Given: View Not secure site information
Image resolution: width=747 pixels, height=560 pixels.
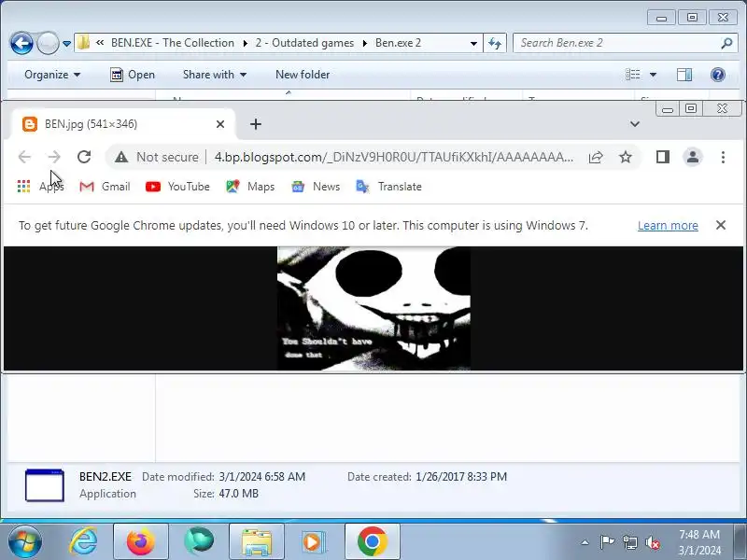Looking at the screenshot, I should (157, 157).
